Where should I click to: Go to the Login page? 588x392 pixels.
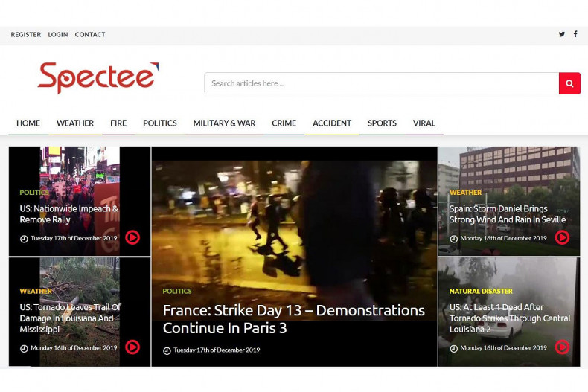click(x=58, y=35)
